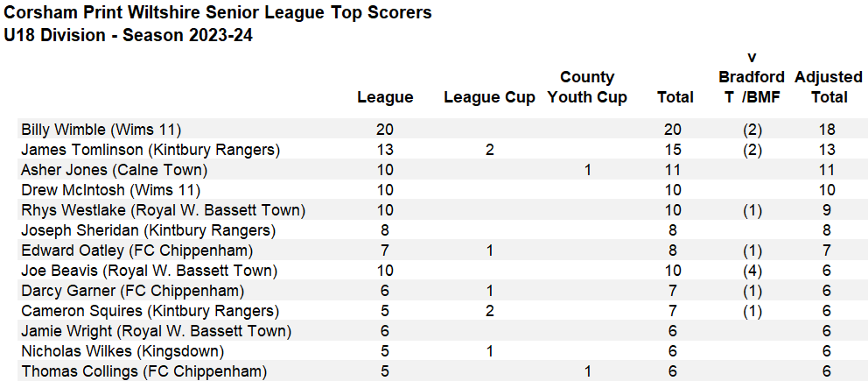Click the Adjusted Total column header
Screen dimensions: 868x381
click(x=829, y=87)
